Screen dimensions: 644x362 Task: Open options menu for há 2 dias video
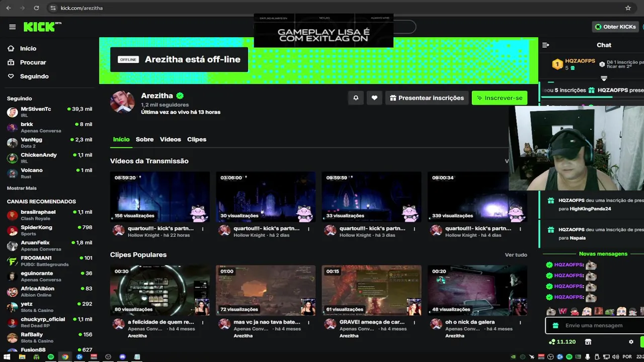point(308,229)
